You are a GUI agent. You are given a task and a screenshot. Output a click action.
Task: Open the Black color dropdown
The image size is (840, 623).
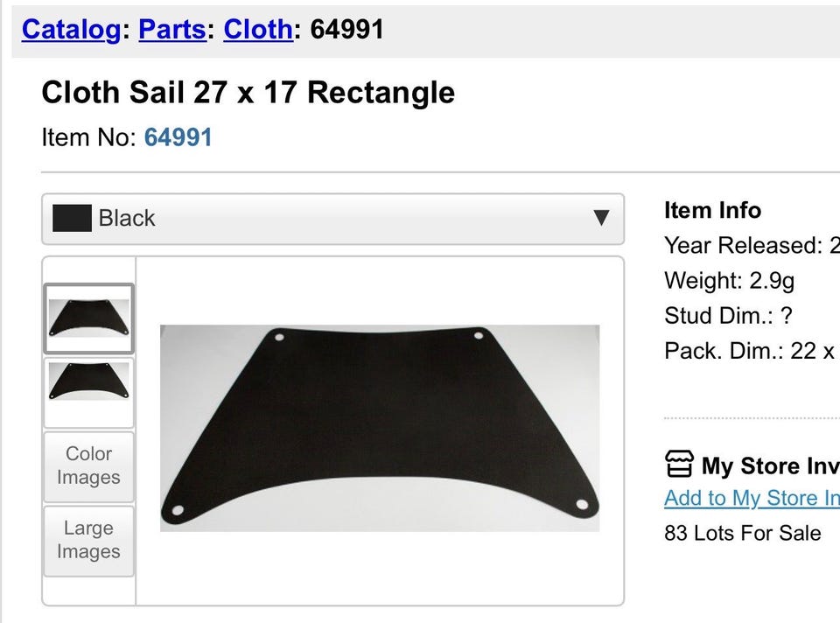[332, 219]
